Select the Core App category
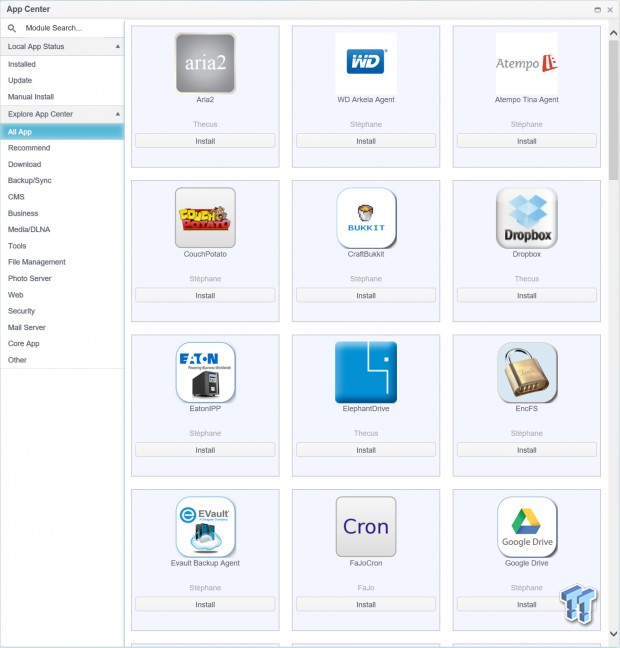 (x=24, y=344)
